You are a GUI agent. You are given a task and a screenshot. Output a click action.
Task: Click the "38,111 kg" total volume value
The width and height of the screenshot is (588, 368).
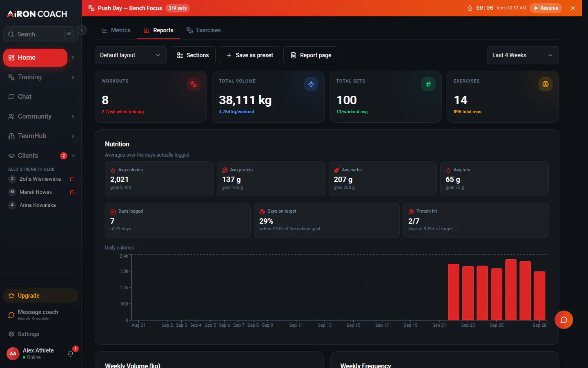pyautogui.click(x=245, y=100)
